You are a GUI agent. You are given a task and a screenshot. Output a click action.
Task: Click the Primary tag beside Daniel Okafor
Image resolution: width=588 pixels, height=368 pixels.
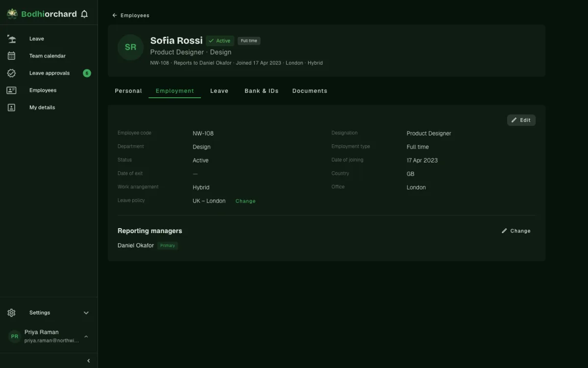point(168,245)
